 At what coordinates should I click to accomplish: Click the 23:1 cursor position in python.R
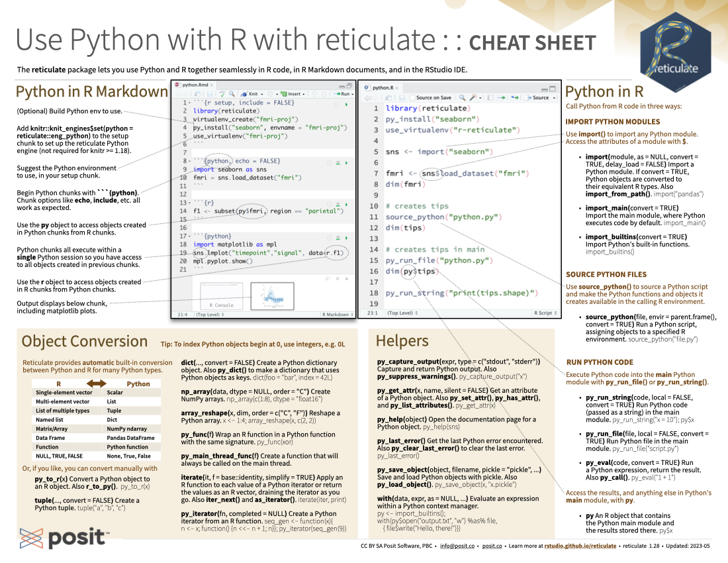click(373, 313)
